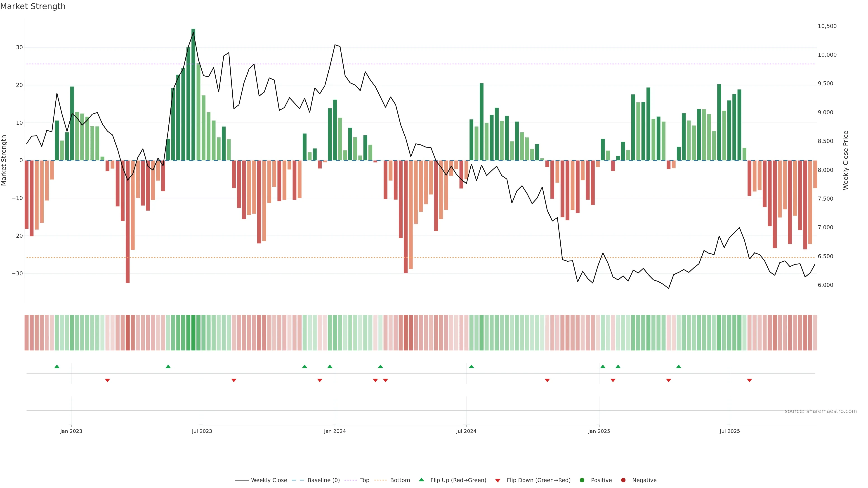
Task: Click the first flip-down triangle after Jul 2023
Action: pos(234,380)
